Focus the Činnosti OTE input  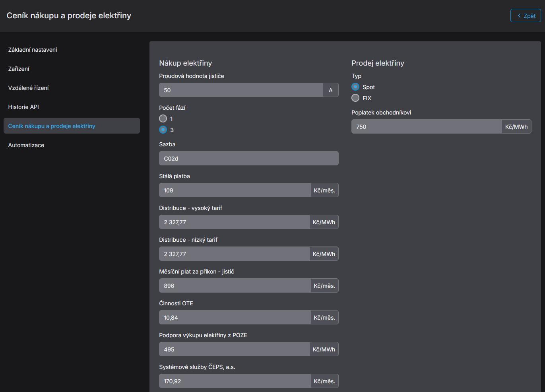pyautogui.click(x=235, y=318)
